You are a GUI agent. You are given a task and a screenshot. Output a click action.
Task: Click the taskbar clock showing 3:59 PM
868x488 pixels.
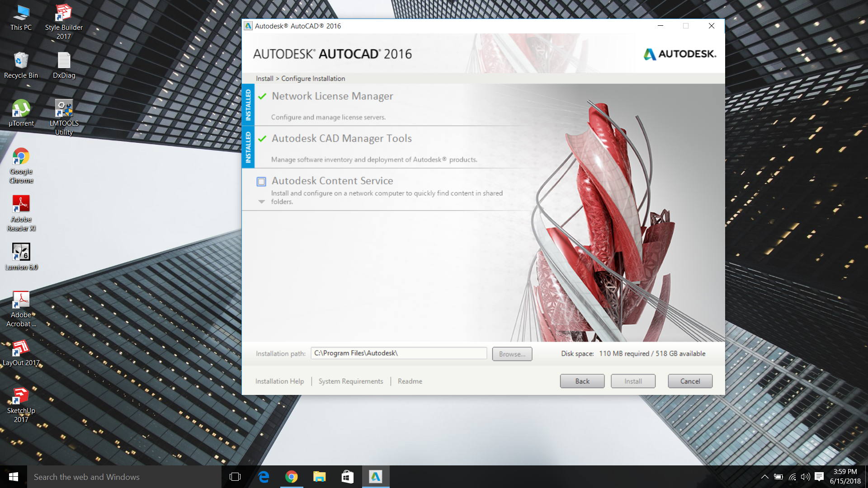click(845, 477)
